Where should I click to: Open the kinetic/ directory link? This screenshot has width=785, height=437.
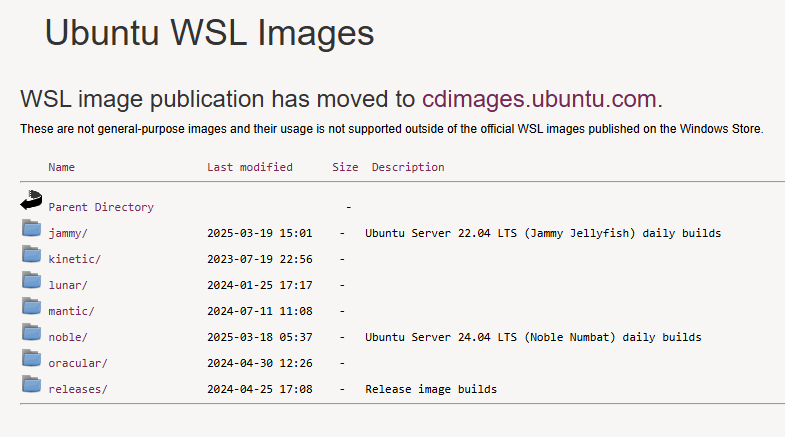(74, 259)
